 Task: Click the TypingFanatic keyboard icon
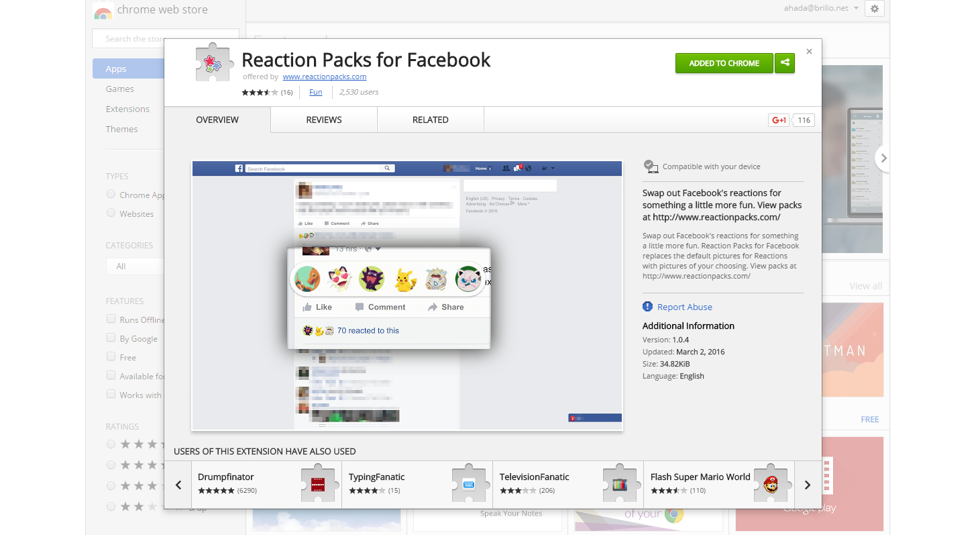(470, 484)
